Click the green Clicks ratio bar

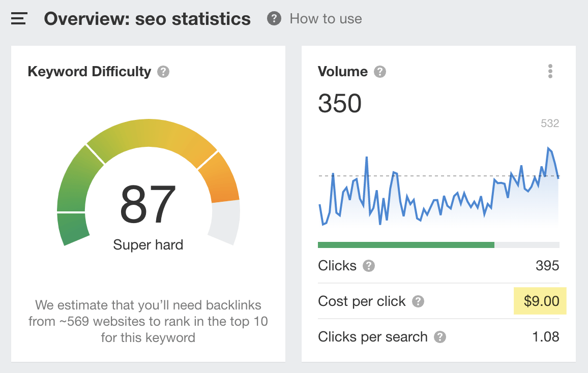point(405,244)
